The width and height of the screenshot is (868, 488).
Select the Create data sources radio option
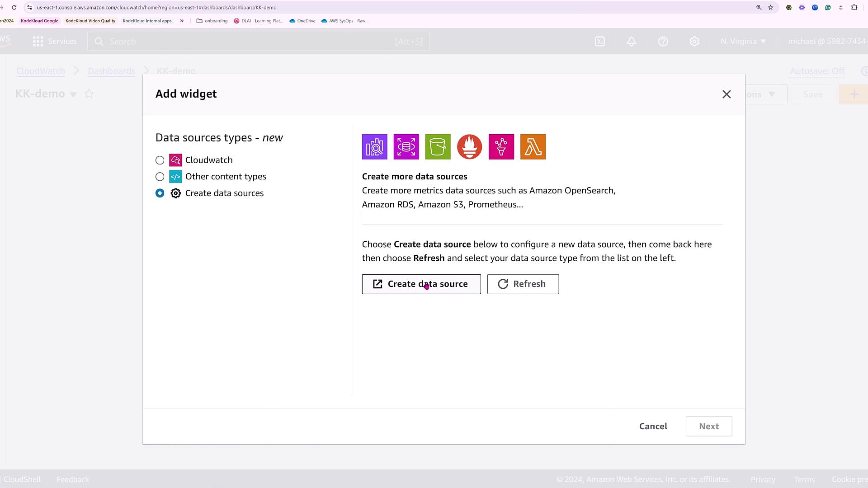point(160,193)
